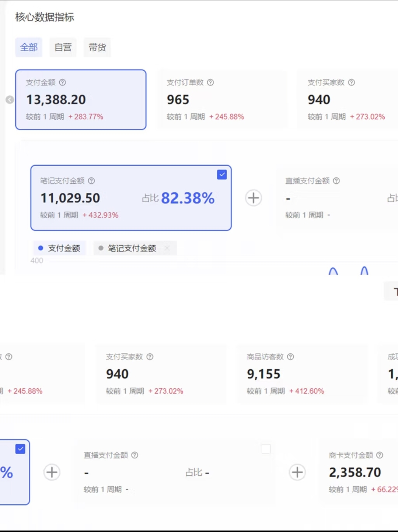Switch to the 带货 tab

97,47
